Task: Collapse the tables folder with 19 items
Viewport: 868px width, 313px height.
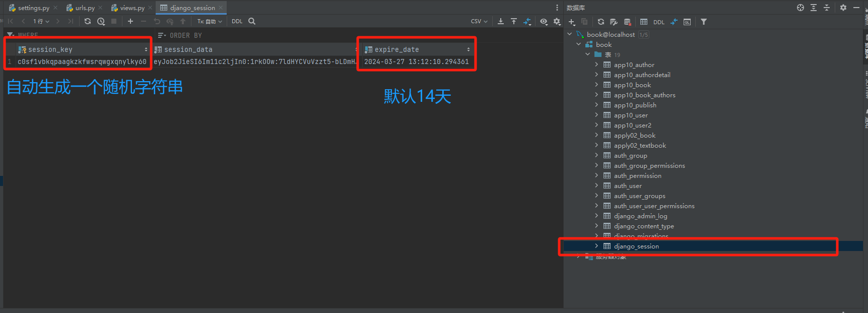Action: [588, 54]
